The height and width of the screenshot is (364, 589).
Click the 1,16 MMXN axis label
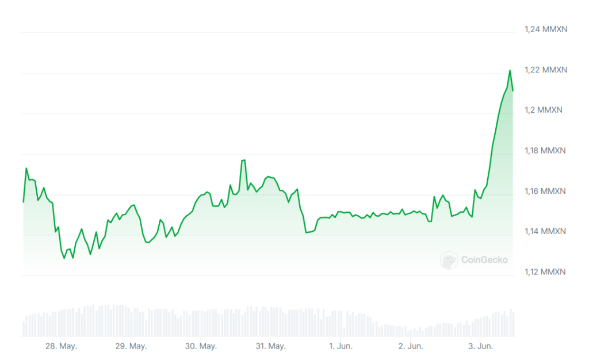545,191
